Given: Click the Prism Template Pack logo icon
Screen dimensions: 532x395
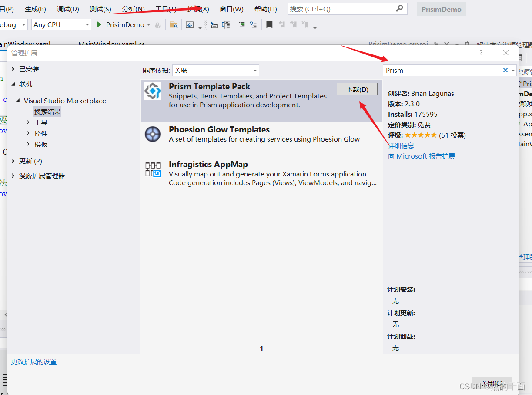Looking at the screenshot, I should [153, 91].
